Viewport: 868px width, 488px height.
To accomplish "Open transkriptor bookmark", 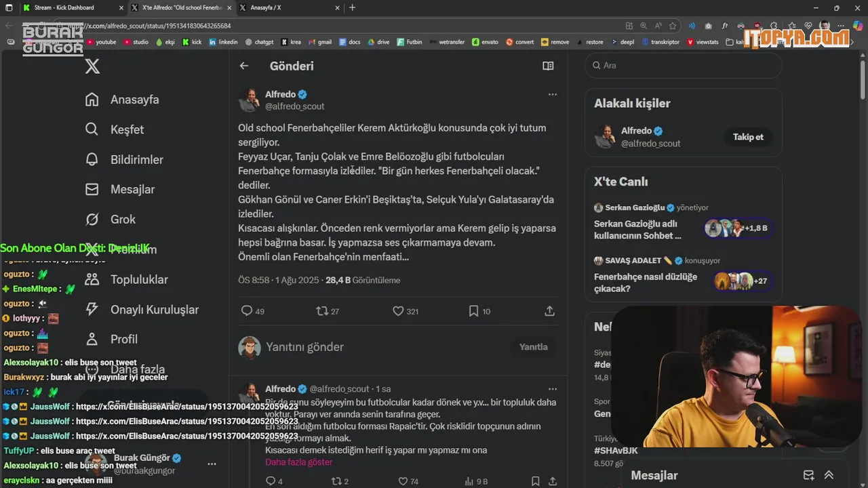I will coord(660,42).
